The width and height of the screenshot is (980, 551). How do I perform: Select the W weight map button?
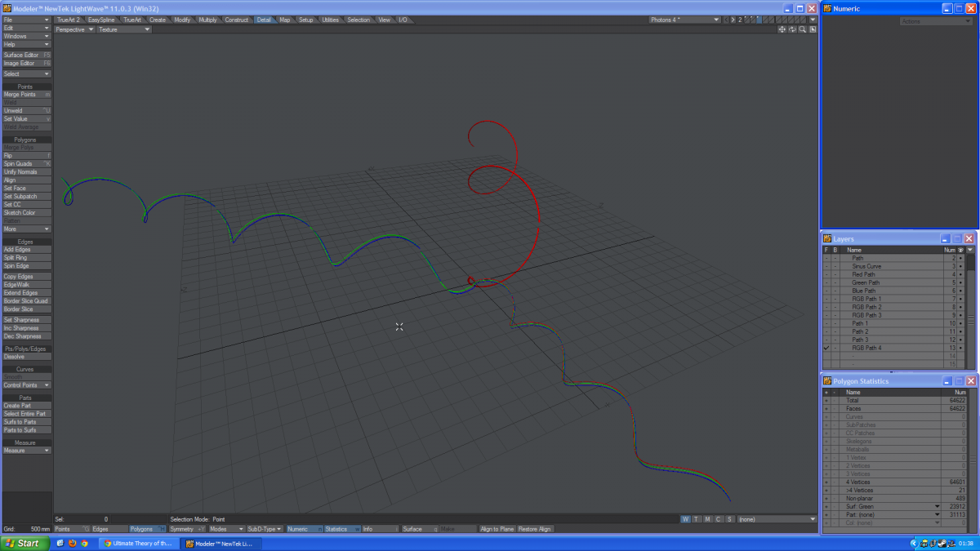pyautogui.click(x=685, y=519)
